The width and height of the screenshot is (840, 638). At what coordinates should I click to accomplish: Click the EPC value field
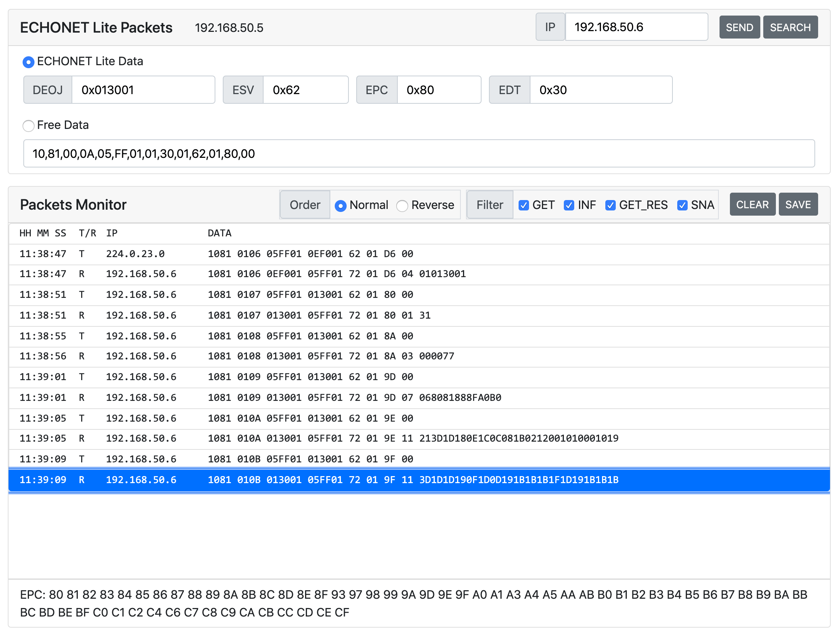tap(439, 90)
